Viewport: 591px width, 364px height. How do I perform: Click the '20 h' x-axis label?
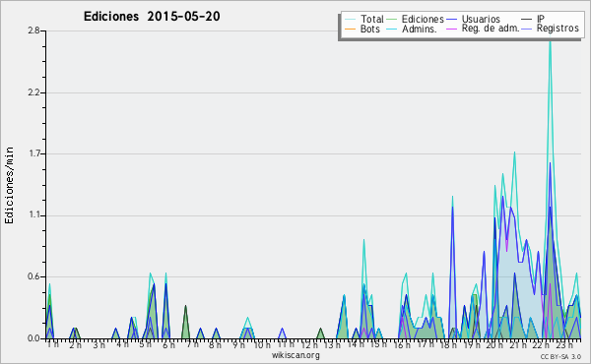point(494,345)
